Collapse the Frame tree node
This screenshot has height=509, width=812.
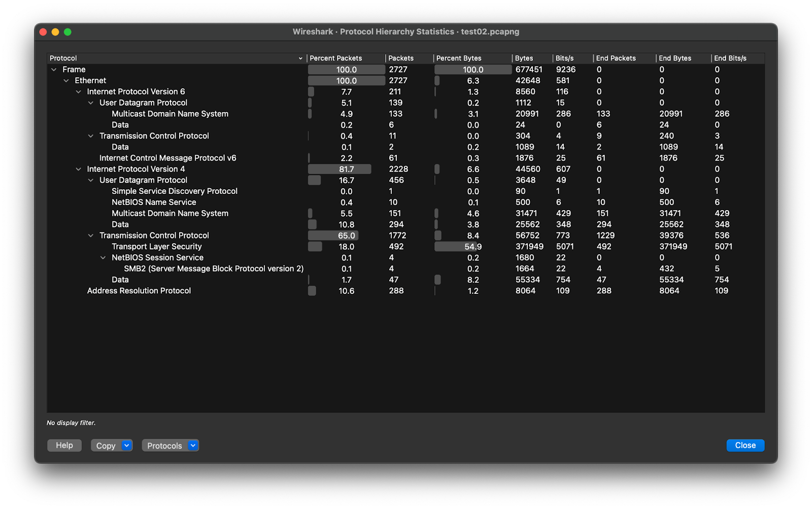pyautogui.click(x=54, y=70)
